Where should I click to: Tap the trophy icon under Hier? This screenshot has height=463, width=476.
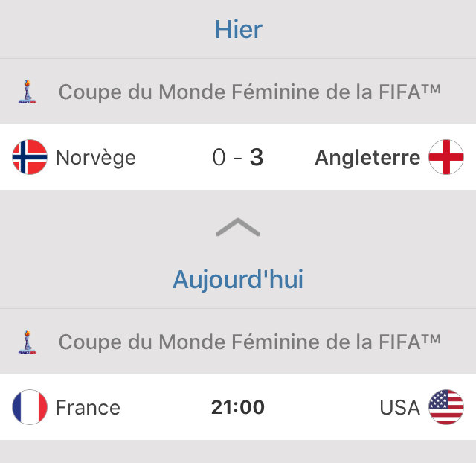[26, 92]
